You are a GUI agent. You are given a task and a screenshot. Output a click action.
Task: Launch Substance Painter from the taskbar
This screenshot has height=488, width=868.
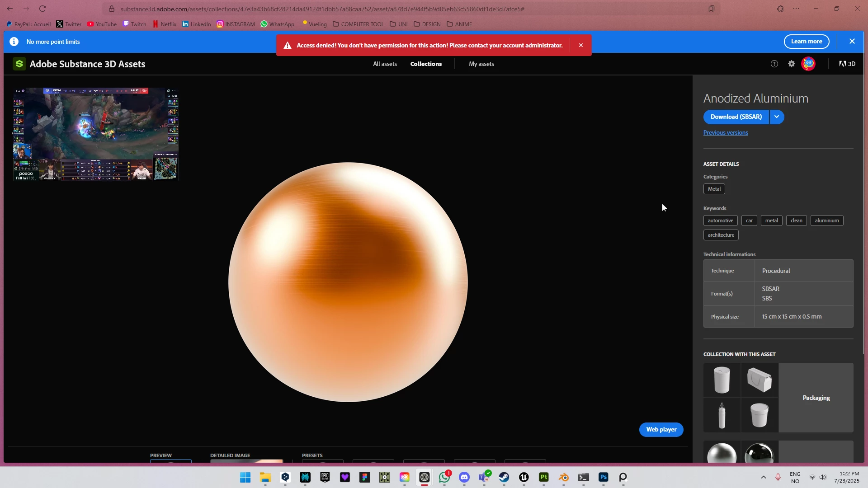tap(544, 477)
